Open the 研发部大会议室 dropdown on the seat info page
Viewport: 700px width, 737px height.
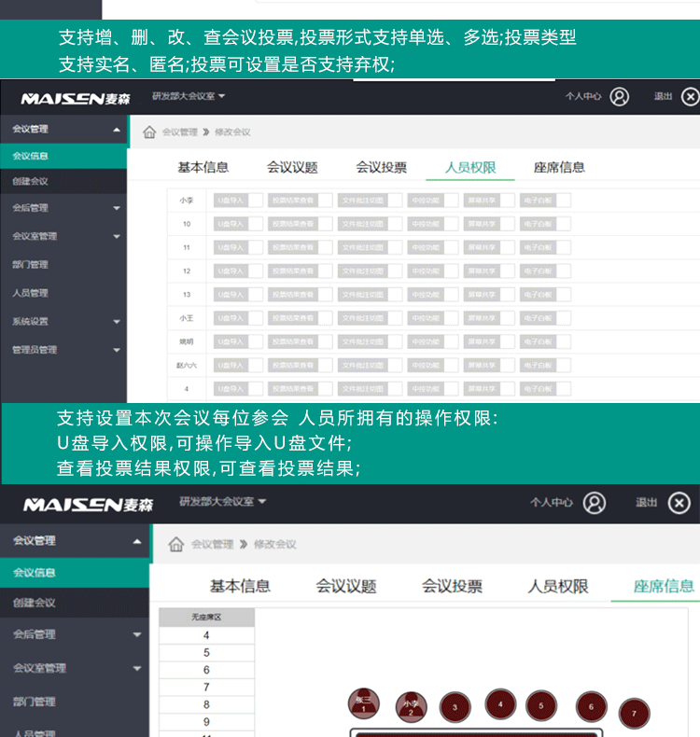[x=222, y=502]
